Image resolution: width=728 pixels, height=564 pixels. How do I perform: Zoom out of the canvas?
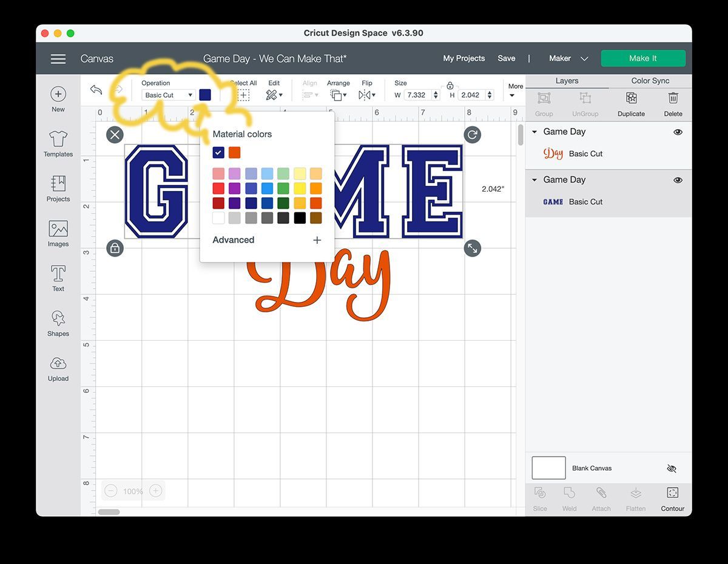click(110, 491)
